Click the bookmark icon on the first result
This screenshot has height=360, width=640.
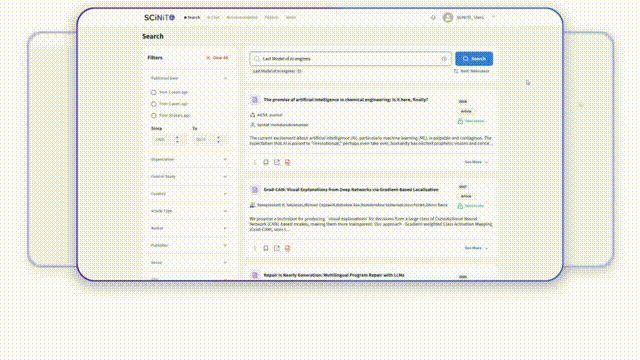coord(266,162)
